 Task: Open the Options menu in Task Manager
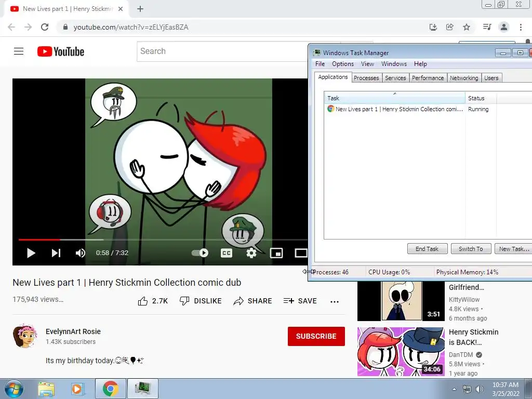(343, 64)
